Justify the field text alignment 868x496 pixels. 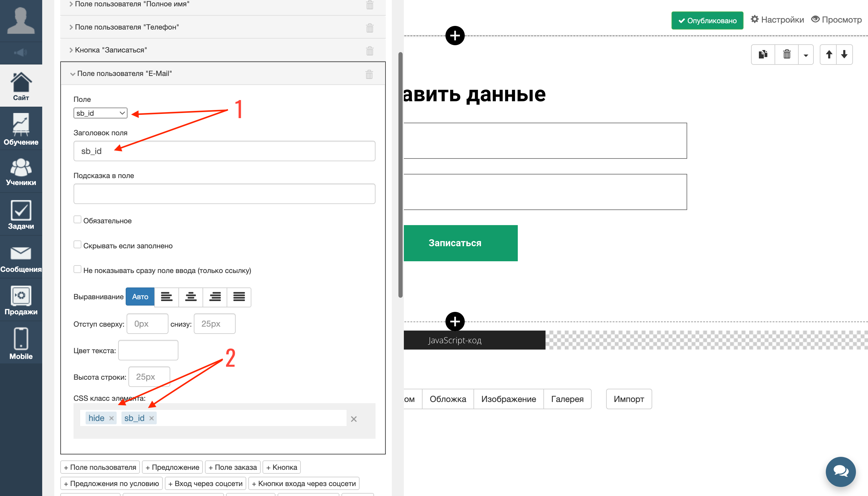click(239, 297)
